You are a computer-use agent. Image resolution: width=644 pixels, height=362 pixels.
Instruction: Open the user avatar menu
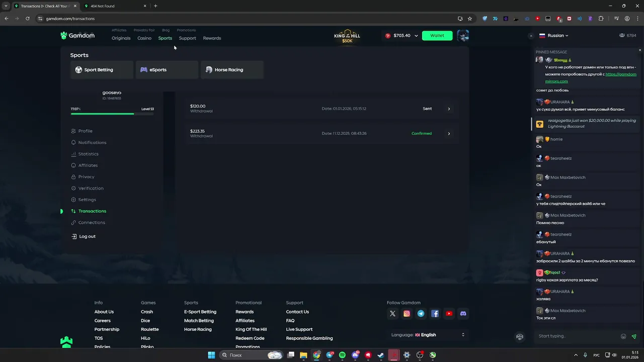(x=463, y=36)
